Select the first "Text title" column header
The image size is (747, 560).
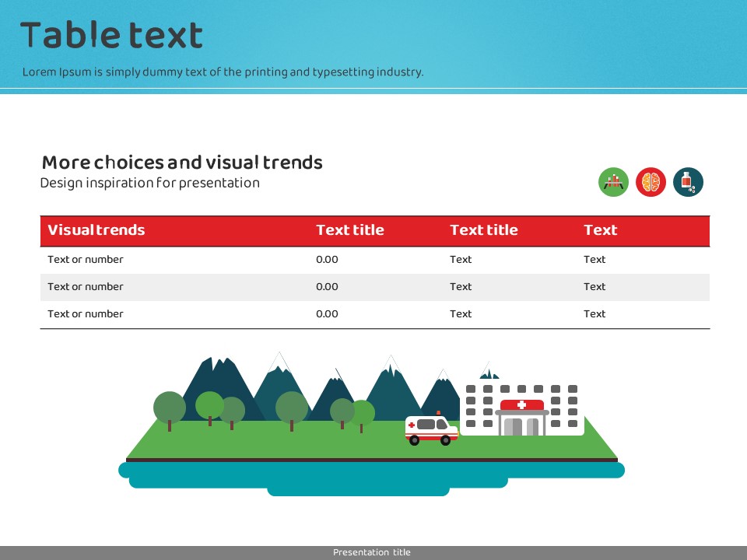pyautogui.click(x=349, y=230)
